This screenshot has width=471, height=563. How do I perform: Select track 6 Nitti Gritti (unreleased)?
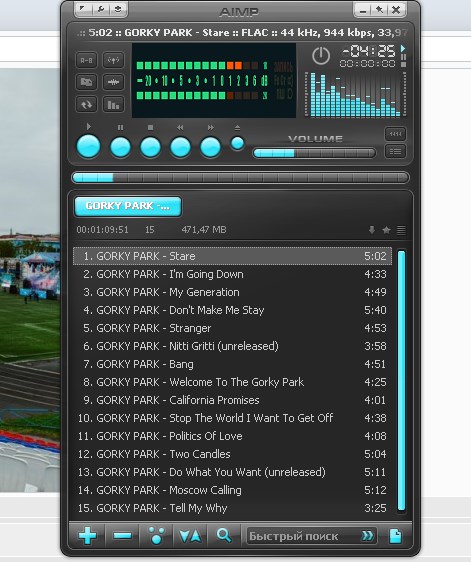point(232,346)
